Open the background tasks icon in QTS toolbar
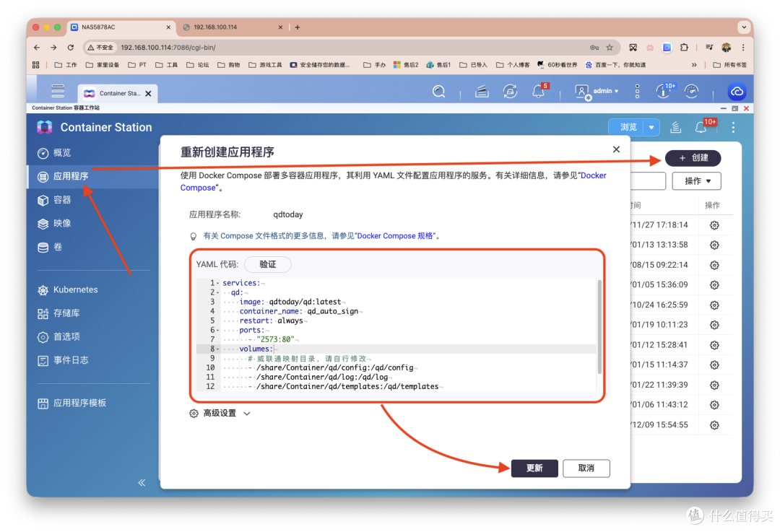Viewport: 780px width, 532px height. click(482, 92)
